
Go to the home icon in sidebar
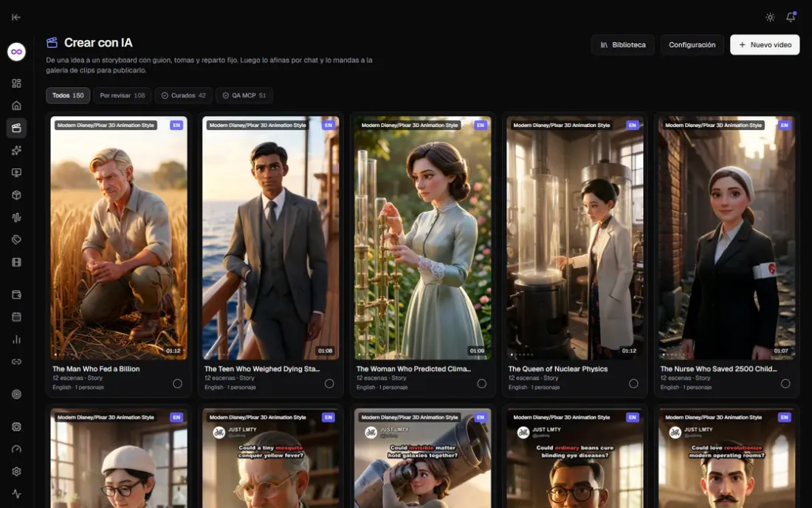click(16, 106)
